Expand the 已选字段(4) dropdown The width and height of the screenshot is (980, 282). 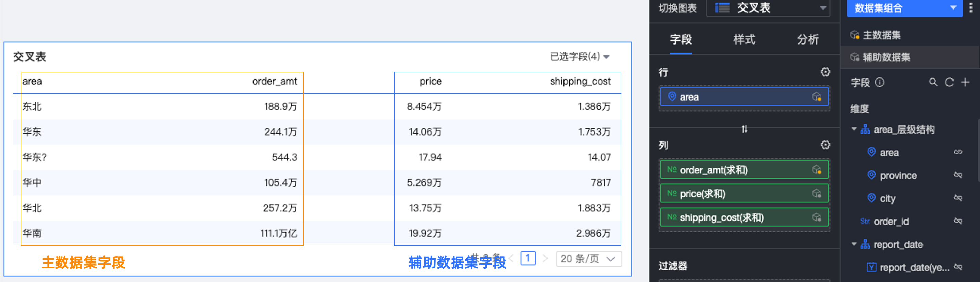[x=580, y=57]
